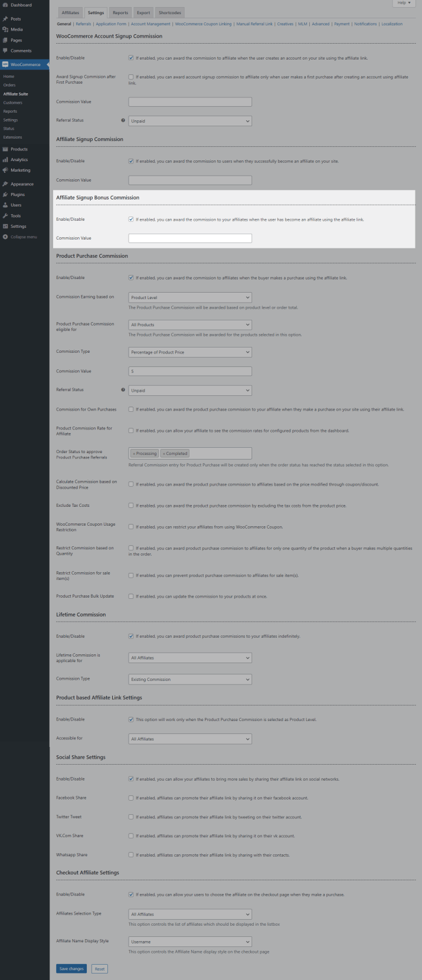
Task: Open Analytics bar chart icon
Action: pos(5,160)
